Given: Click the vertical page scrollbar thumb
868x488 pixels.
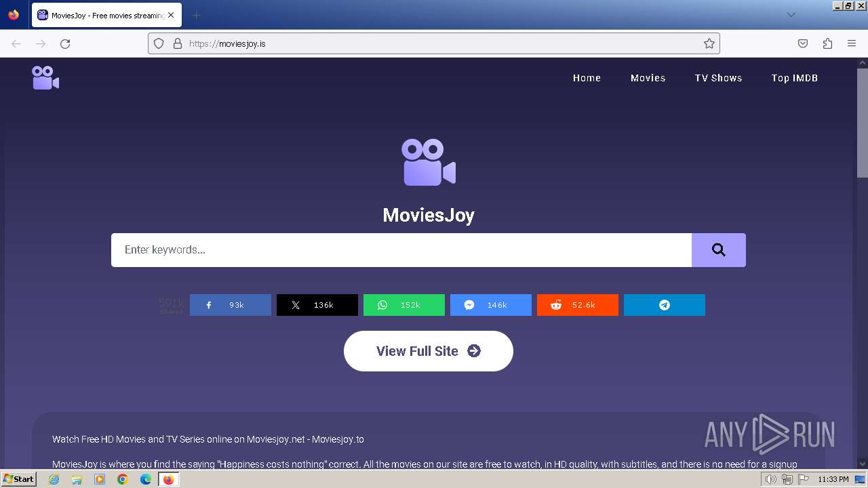Looking at the screenshot, I should point(863,123).
